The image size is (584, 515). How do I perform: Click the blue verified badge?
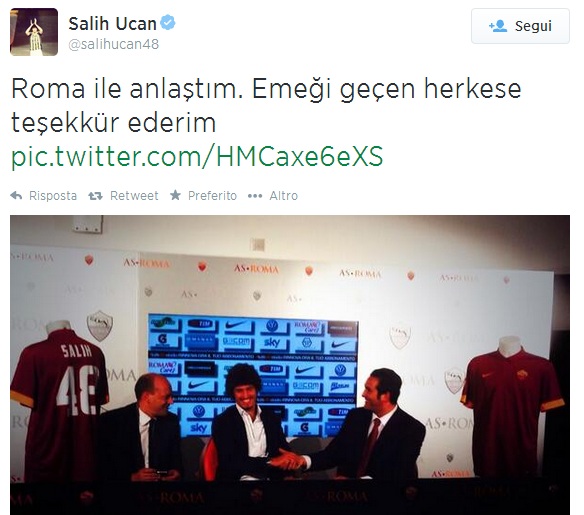(168, 23)
